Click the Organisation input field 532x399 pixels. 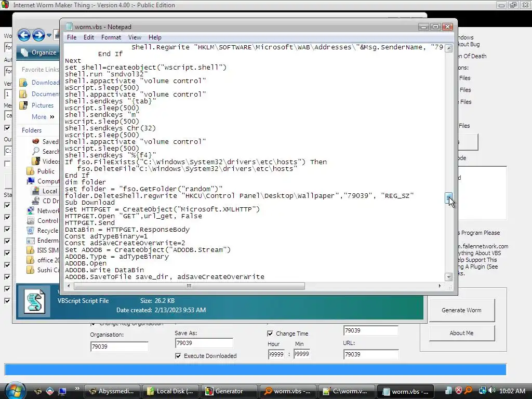point(119,347)
